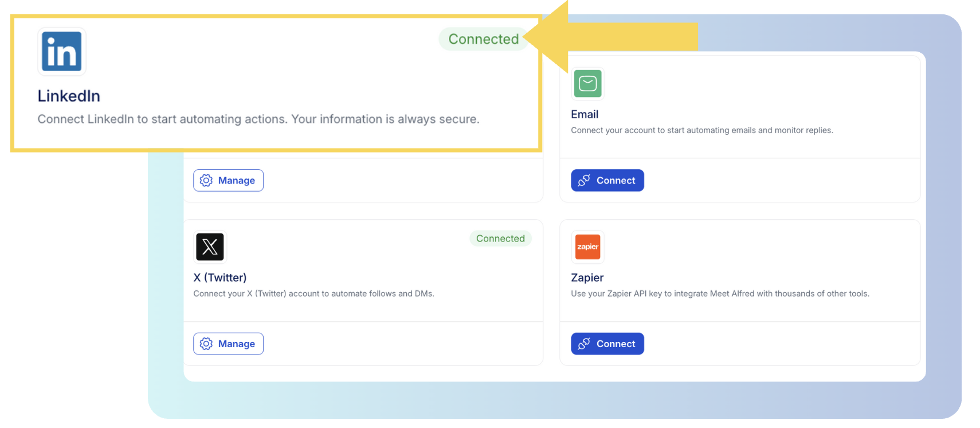
Task: Click the green Email envelope icon
Action: [587, 84]
